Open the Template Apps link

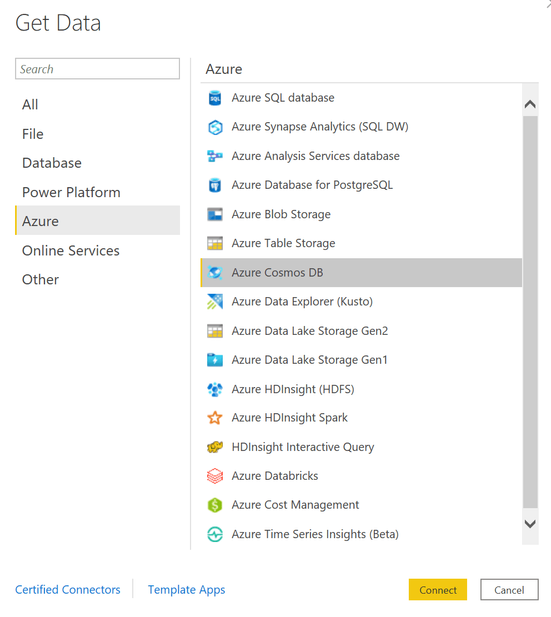tap(187, 590)
